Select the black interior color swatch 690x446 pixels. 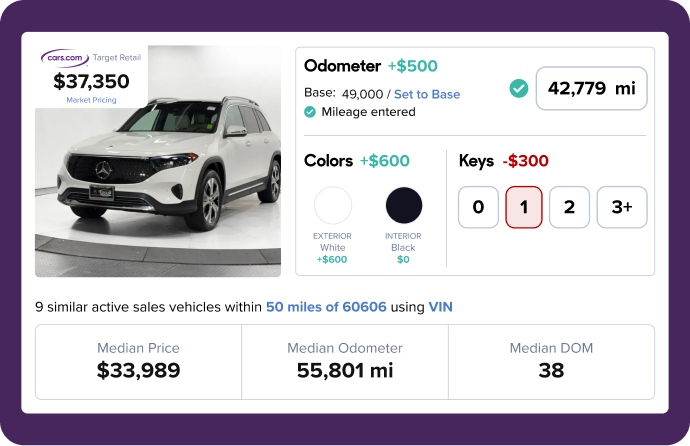[x=404, y=205]
